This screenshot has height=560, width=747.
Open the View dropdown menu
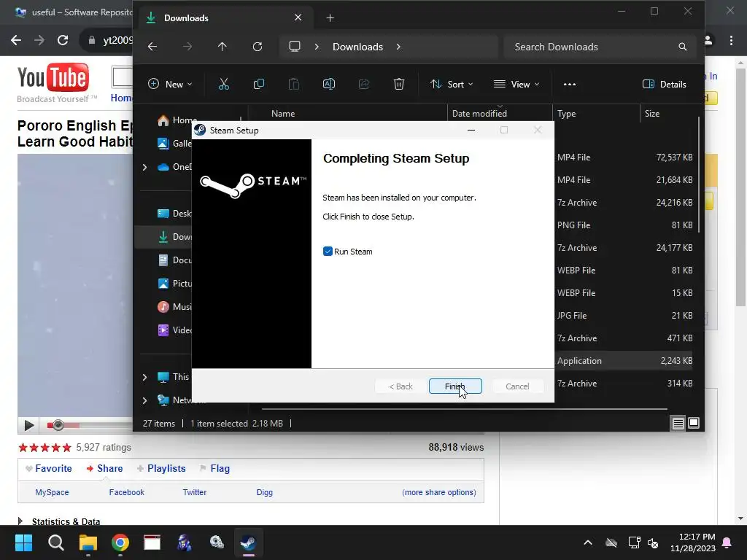tap(516, 85)
